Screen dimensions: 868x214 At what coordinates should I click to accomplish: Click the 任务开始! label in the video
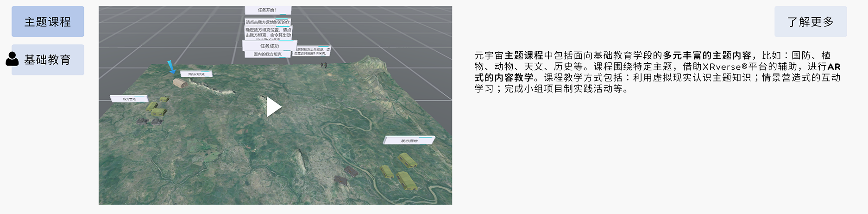(x=267, y=10)
